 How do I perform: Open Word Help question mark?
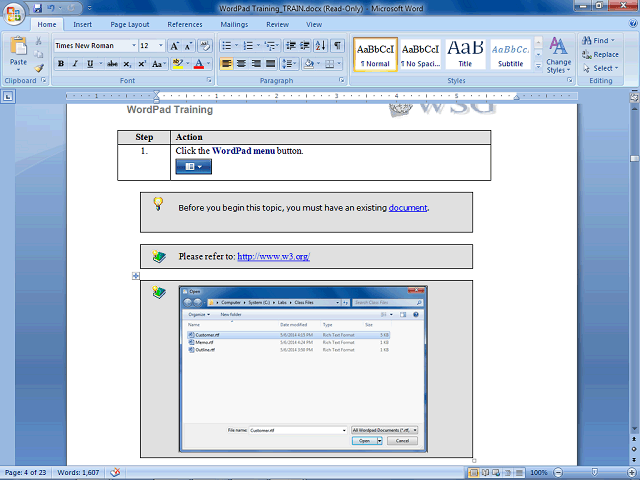pyautogui.click(x=633, y=24)
